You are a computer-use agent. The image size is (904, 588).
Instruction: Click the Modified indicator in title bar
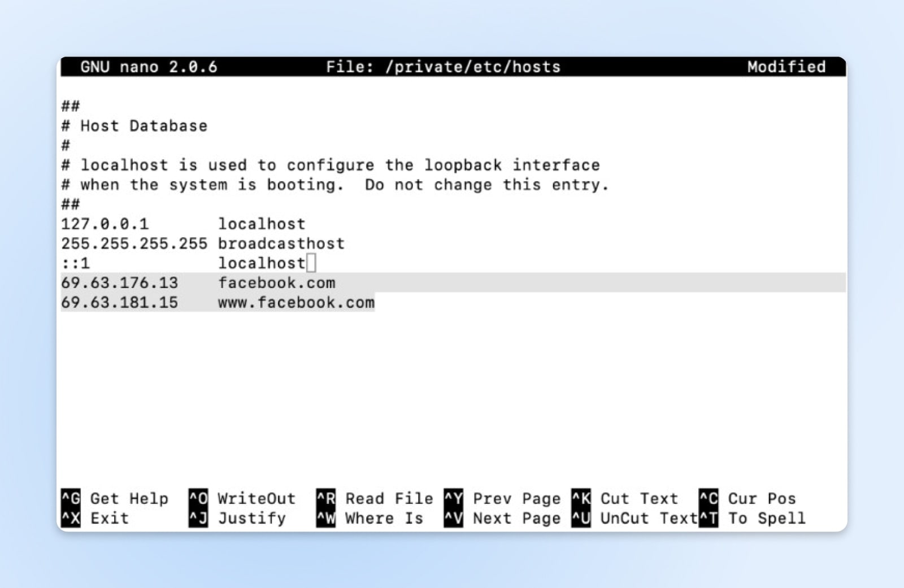[x=786, y=67]
